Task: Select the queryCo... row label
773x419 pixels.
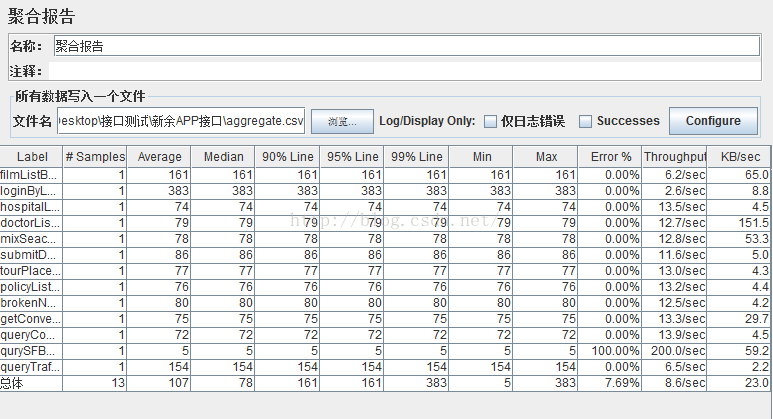Action: coord(31,335)
